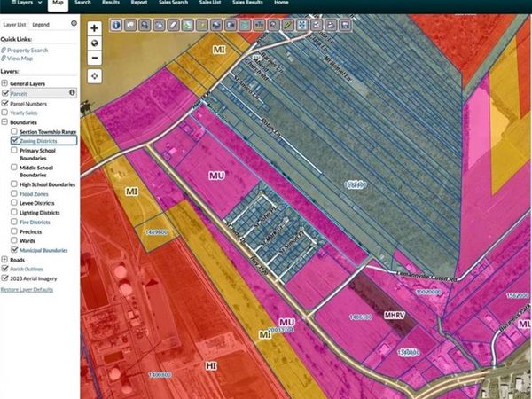Click the save floppy disk toolbar icon
Image resolution: width=532 pixels, height=399 pixels.
(345, 25)
